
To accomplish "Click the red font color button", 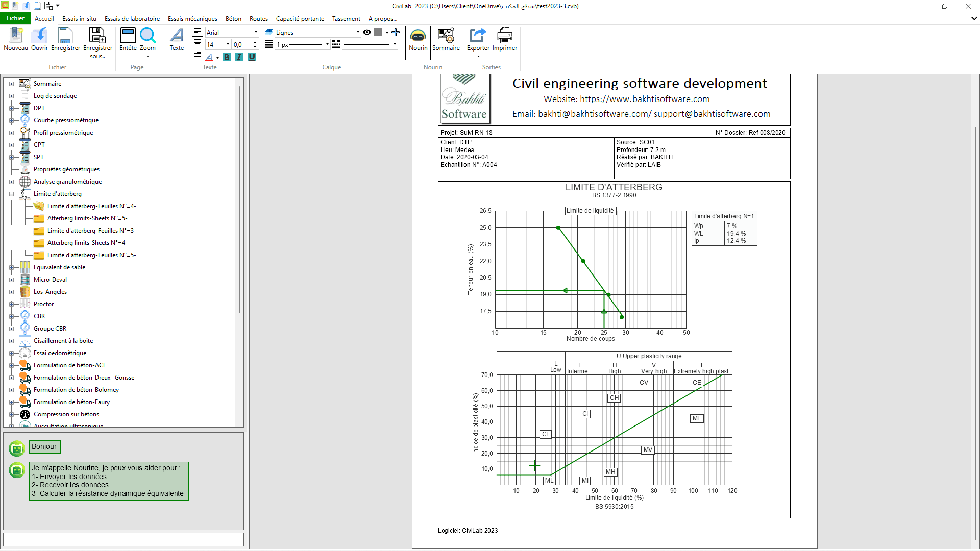I will coord(209,57).
